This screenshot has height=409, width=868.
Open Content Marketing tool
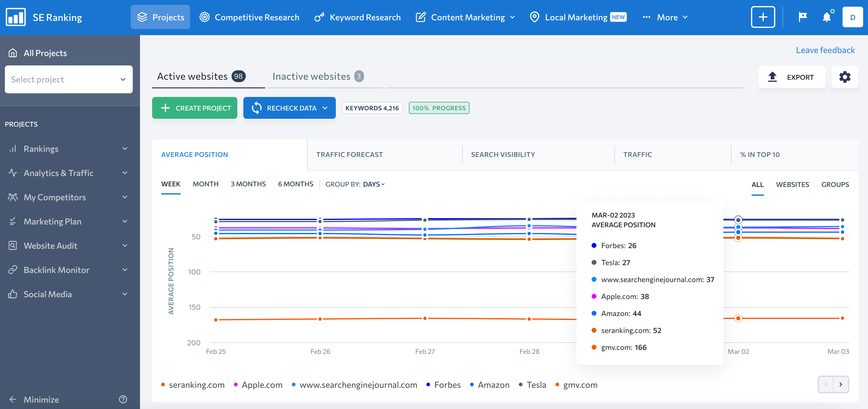click(464, 17)
